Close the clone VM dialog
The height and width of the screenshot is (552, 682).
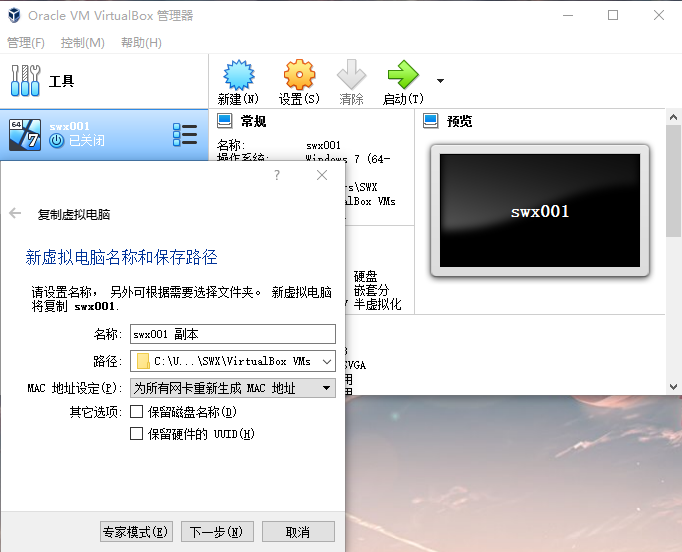(x=322, y=175)
